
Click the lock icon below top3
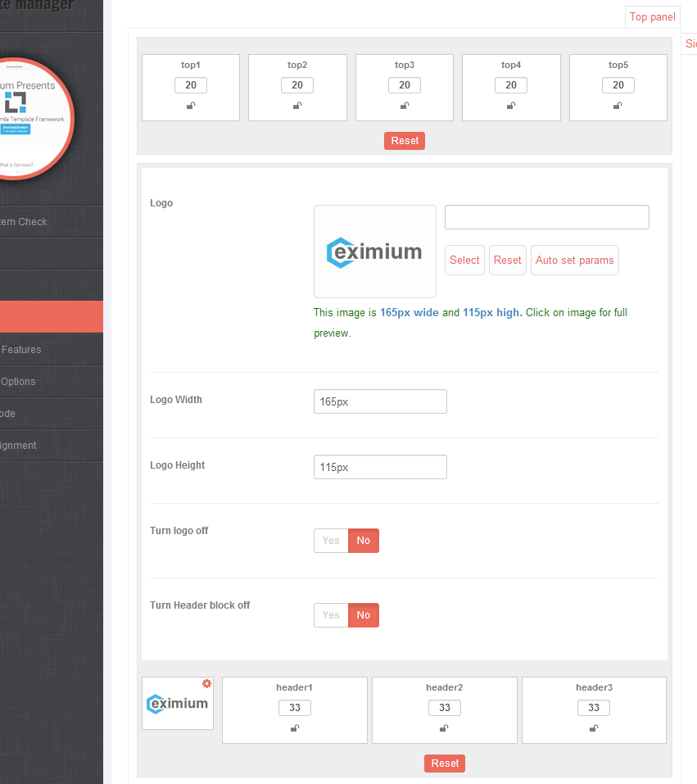[405, 106]
